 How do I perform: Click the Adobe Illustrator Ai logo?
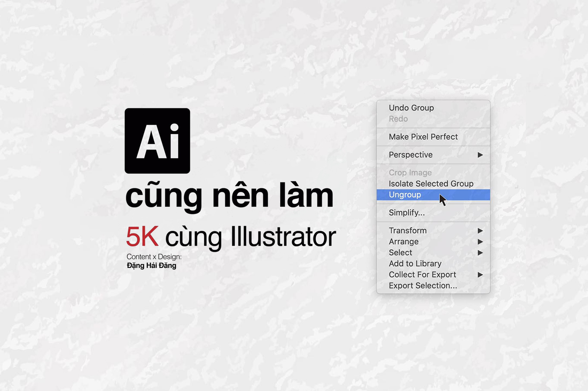pos(157,141)
